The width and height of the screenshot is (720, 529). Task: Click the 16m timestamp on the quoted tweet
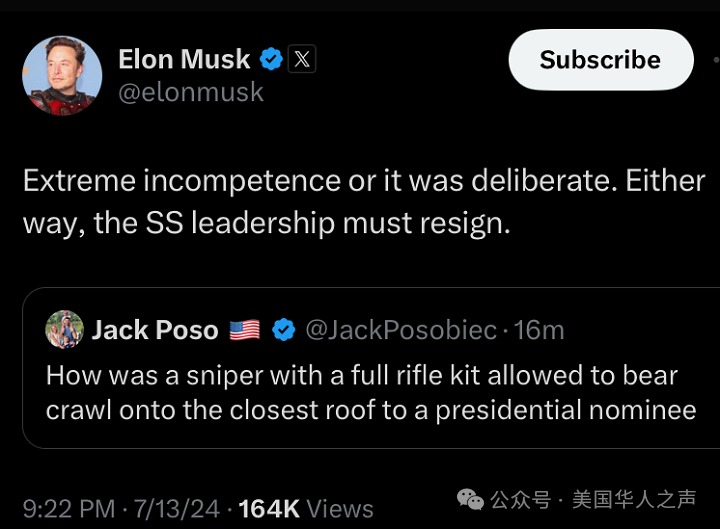(538, 330)
